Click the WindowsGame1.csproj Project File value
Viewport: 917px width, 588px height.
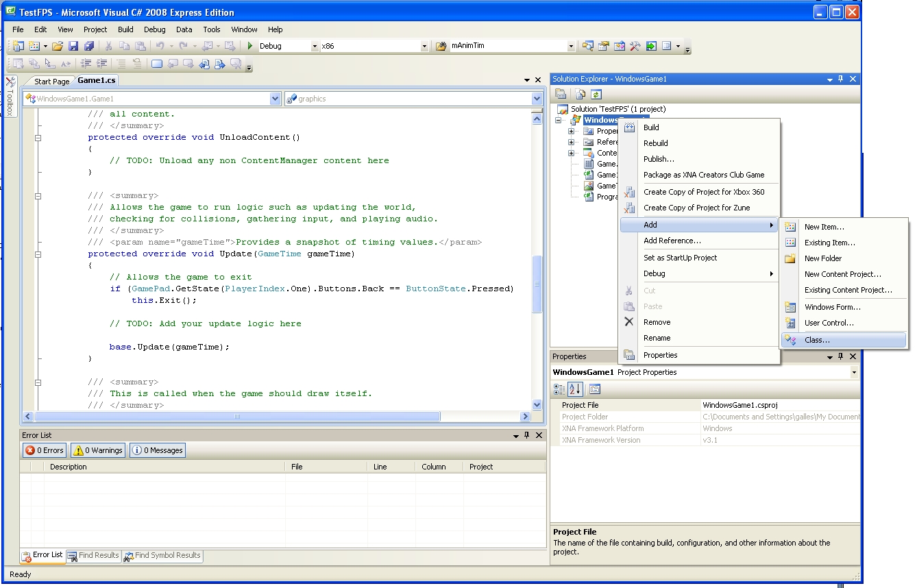click(780, 405)
